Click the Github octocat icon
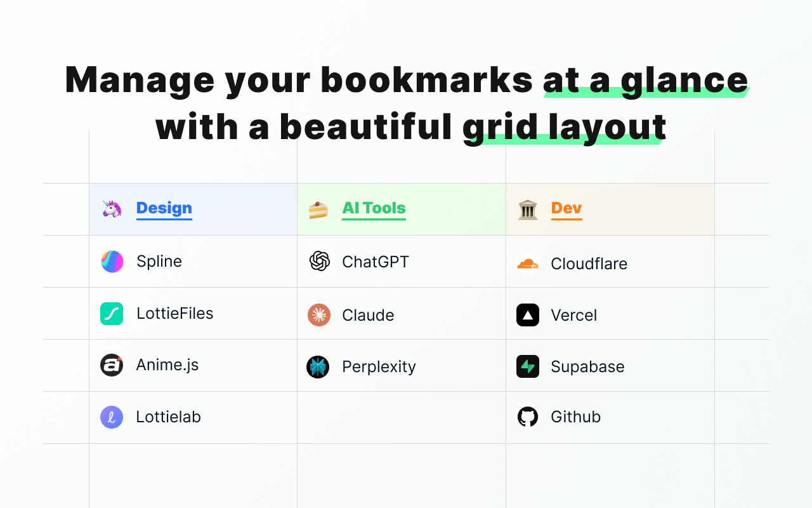 tap(527, 417)
